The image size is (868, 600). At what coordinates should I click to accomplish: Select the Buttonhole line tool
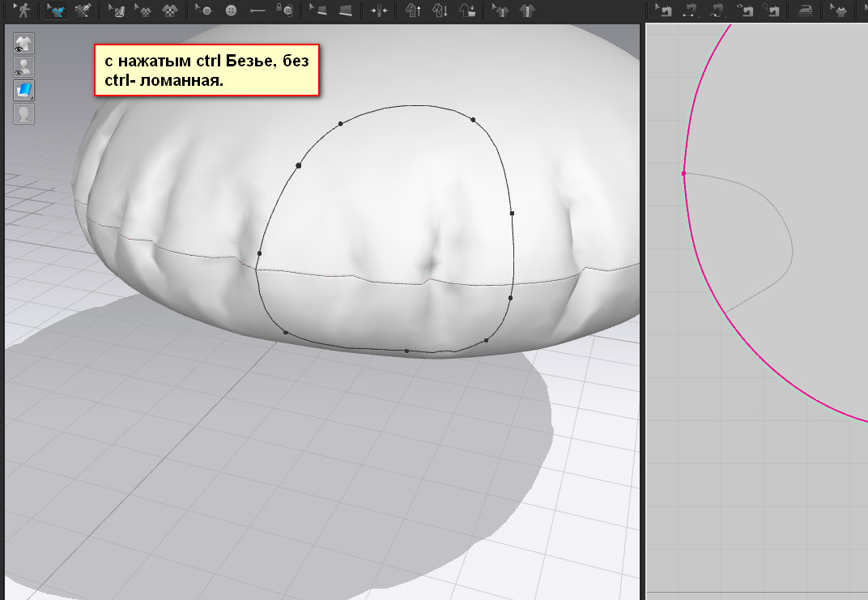(257, 11)
